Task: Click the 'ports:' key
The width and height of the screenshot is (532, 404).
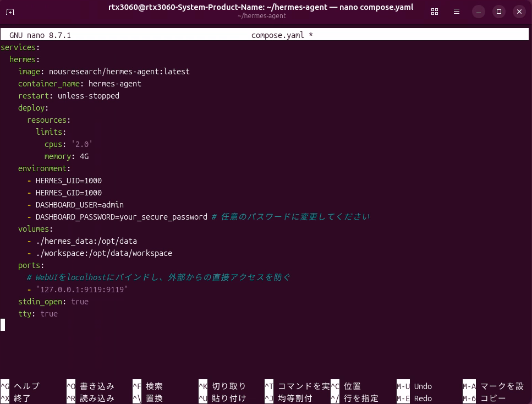Action: pyautogui.click(x=31, y=265)
